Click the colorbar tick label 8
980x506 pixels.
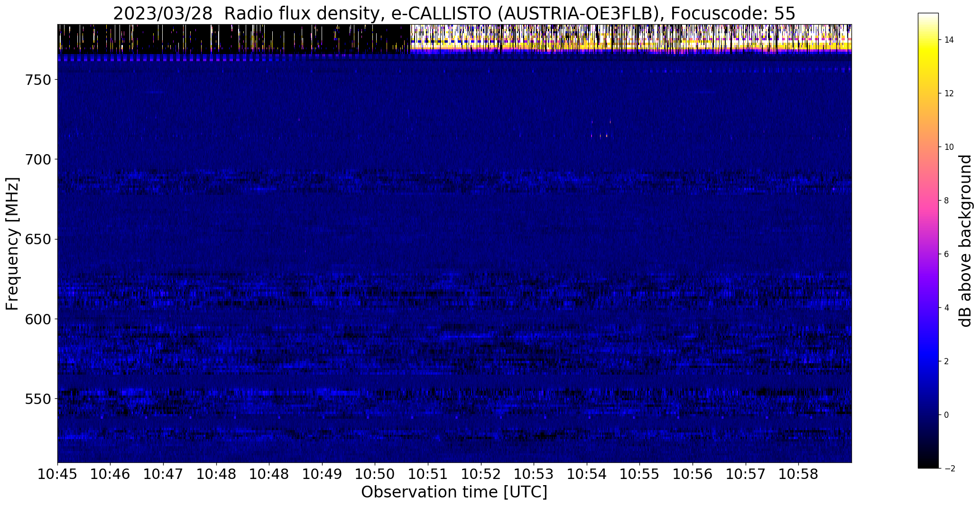(947, 201)
